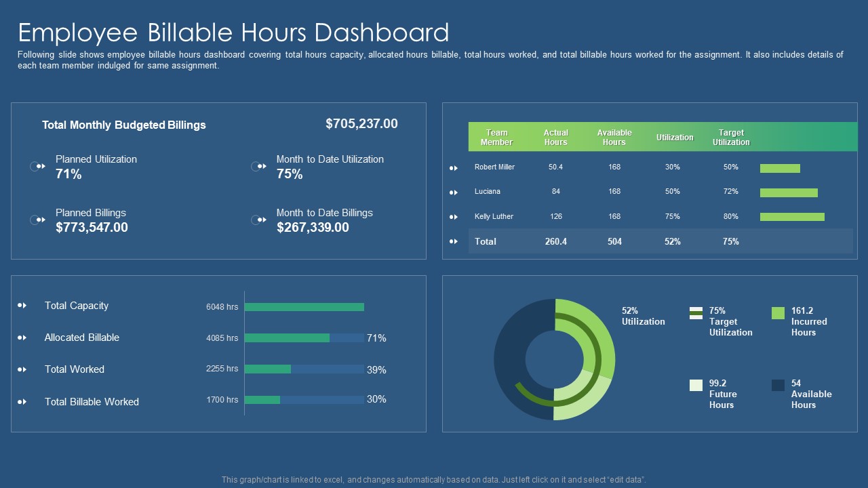Select the 75% month to date utilization value
The height and width of the screenshot is (488, 868).
[290, 174]
